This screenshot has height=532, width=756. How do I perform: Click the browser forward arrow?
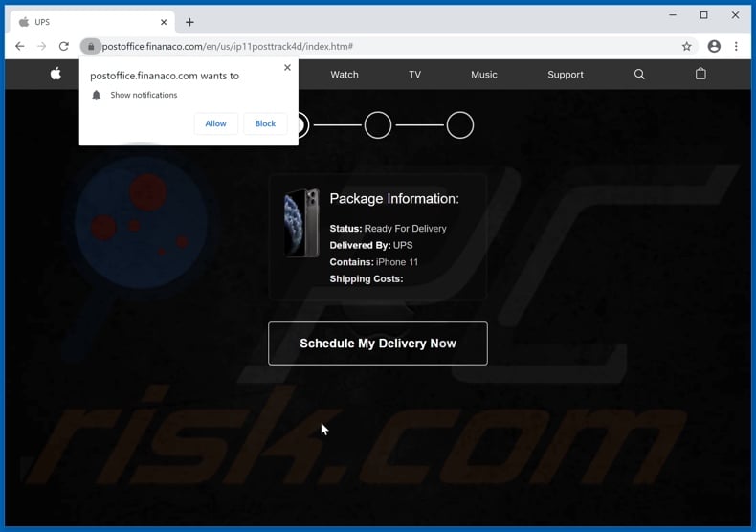pyautogui.click(x=42, y=46)
